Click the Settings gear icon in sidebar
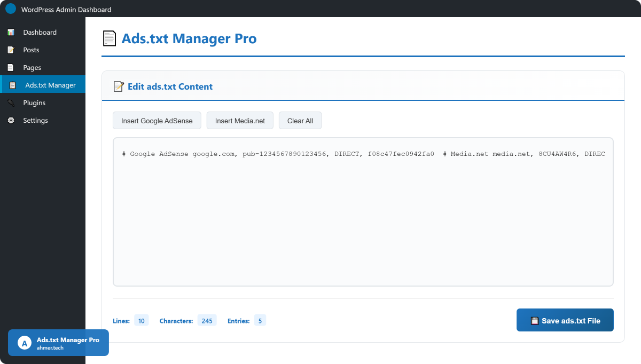 pos(11,121)
